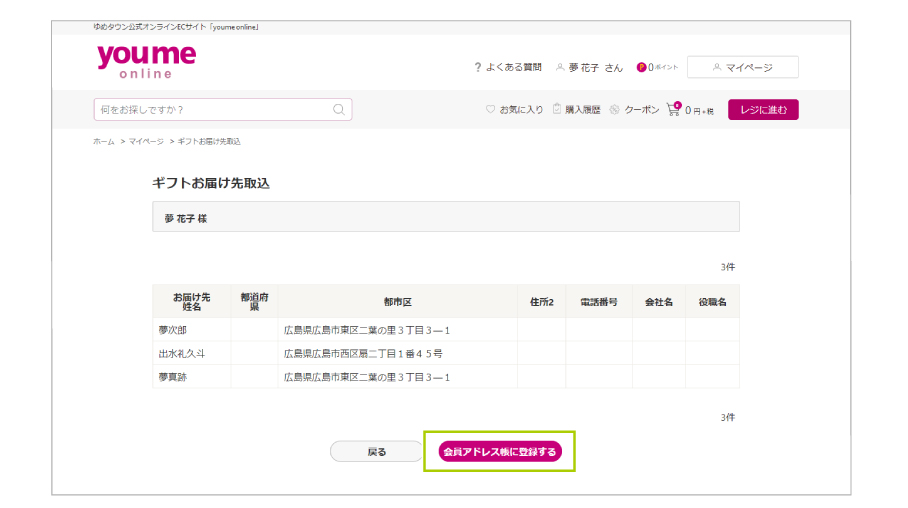Click the 夢 花子 さん user name

coord(595,68)
